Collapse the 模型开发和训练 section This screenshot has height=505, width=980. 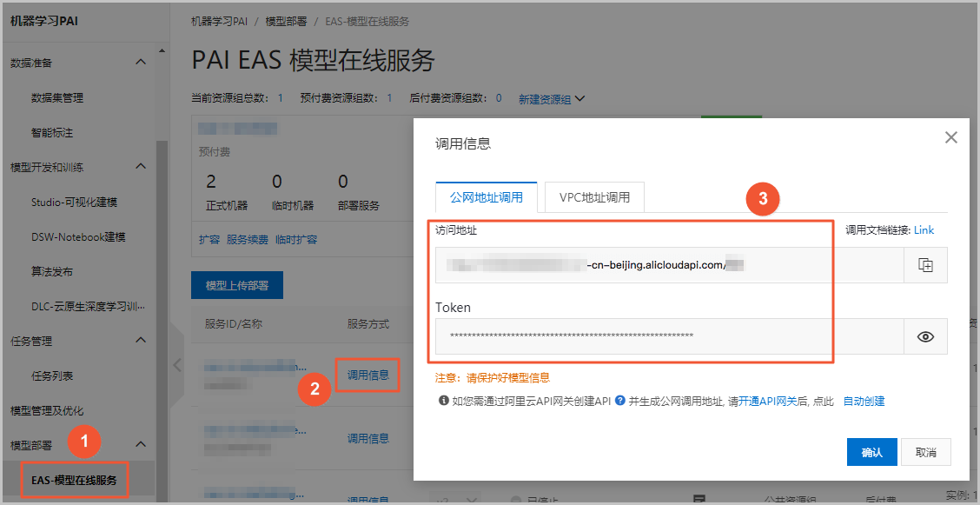tap(142, 167)
